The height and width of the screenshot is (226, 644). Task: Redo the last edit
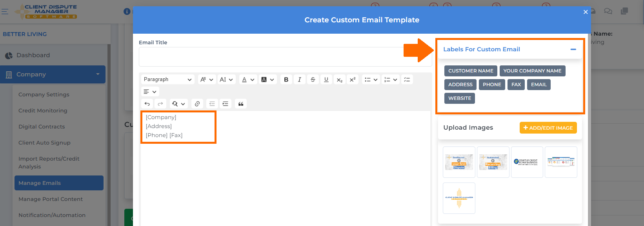tap(160, 104)
